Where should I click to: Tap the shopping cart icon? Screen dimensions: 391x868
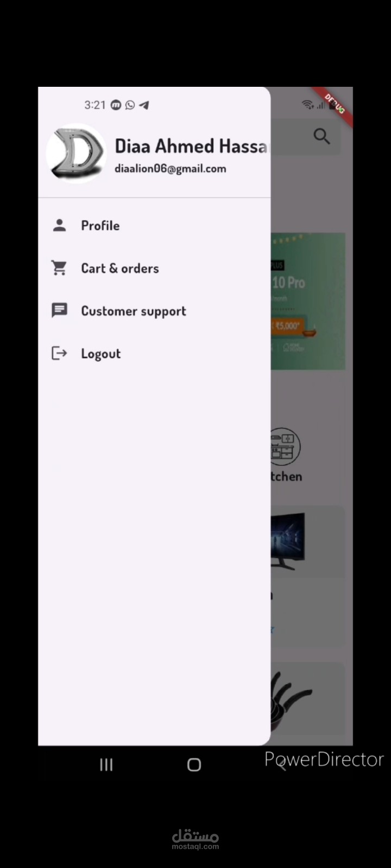(59, 268)
